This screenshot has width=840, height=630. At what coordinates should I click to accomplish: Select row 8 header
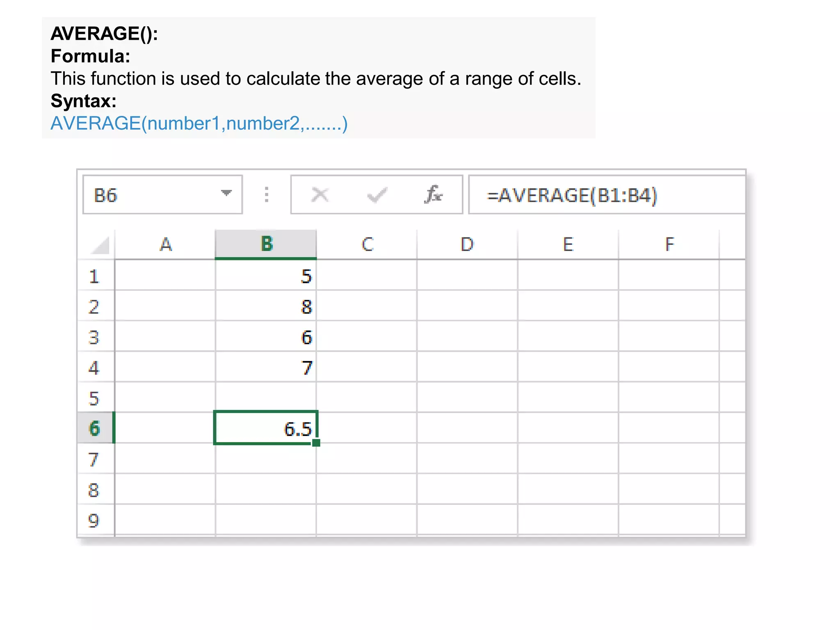96,489
